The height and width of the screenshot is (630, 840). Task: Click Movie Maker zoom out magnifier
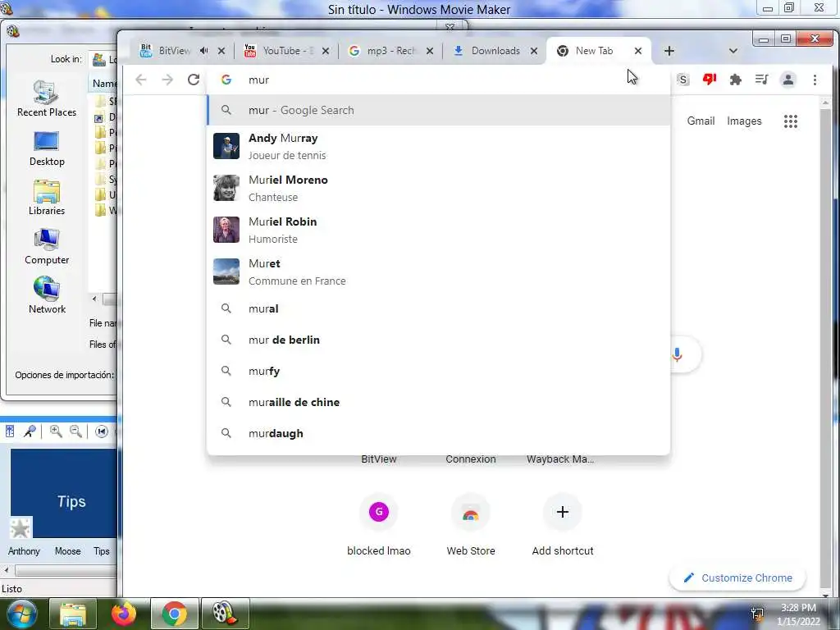click(x=76, y=431)
